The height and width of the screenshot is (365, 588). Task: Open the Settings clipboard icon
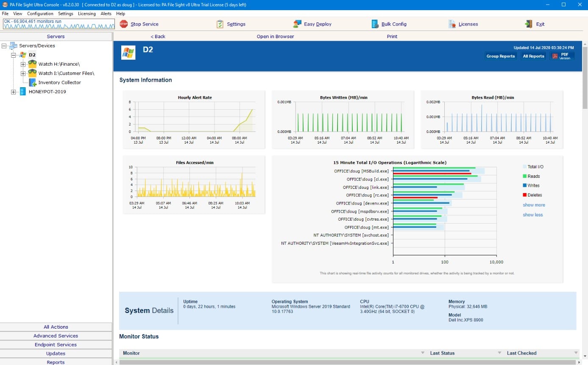coord(220,24)
